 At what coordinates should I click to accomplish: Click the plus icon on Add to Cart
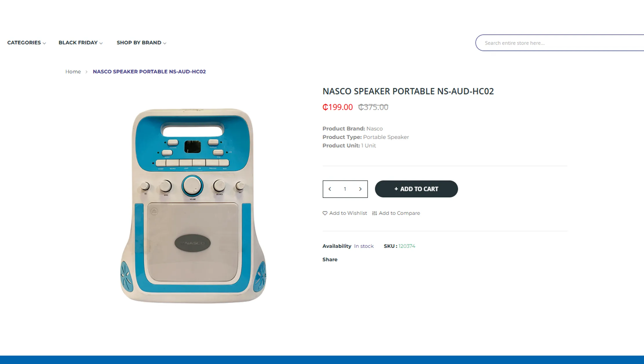396,189
